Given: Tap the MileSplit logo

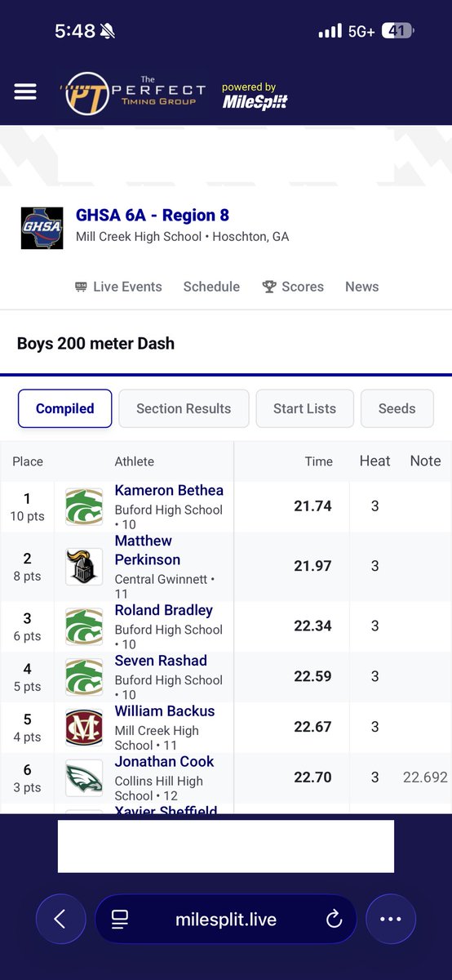Looking at the screenshot, I should click(255, 96).
